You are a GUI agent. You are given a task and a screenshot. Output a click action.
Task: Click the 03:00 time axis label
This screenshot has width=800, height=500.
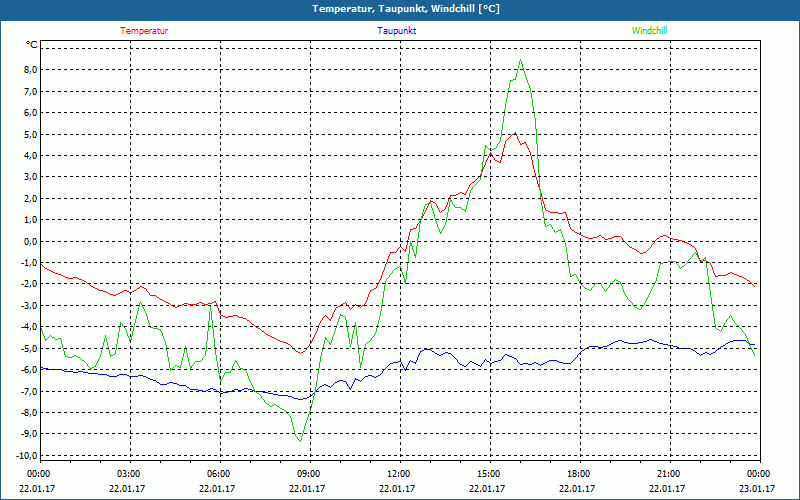(128, 474)
